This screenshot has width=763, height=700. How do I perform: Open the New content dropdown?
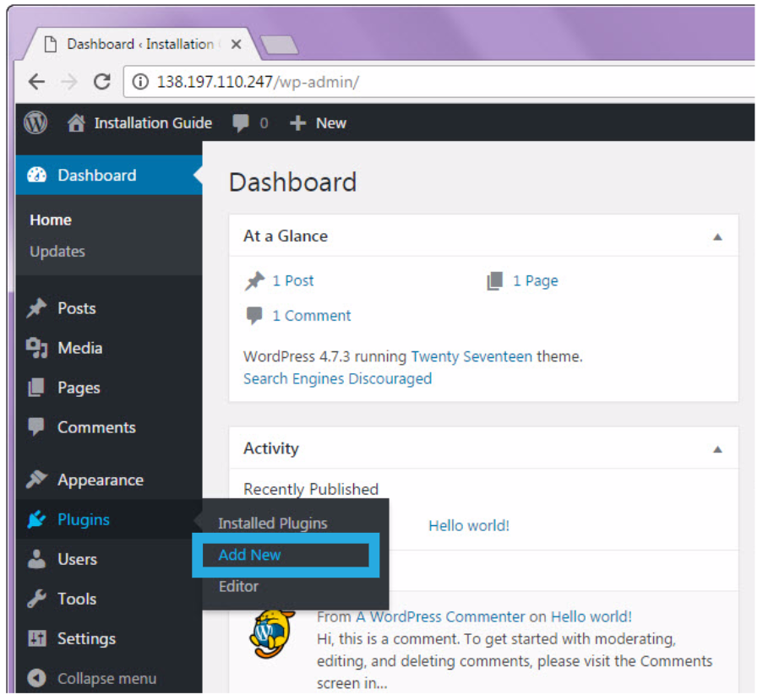click(319, 123)
